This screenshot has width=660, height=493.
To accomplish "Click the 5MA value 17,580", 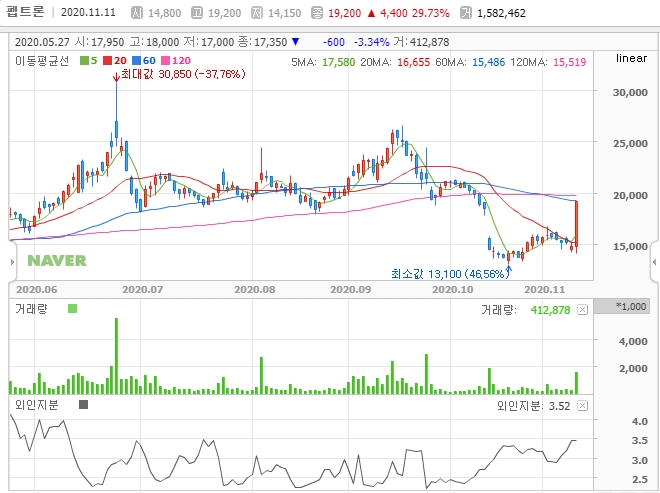I will [338, 62].
